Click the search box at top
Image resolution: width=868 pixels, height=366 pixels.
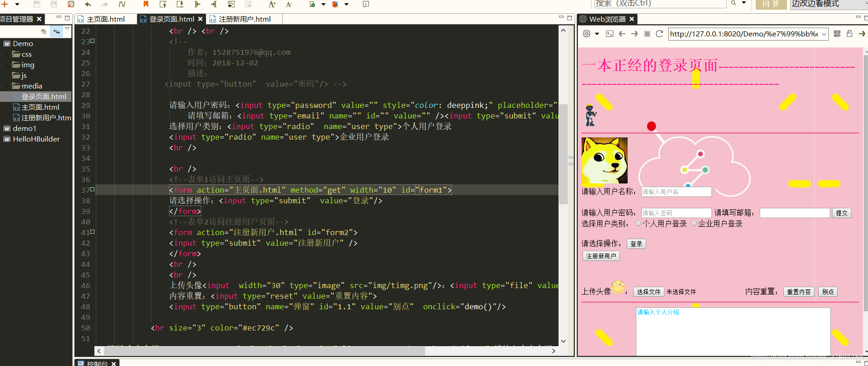coord(659,4)
